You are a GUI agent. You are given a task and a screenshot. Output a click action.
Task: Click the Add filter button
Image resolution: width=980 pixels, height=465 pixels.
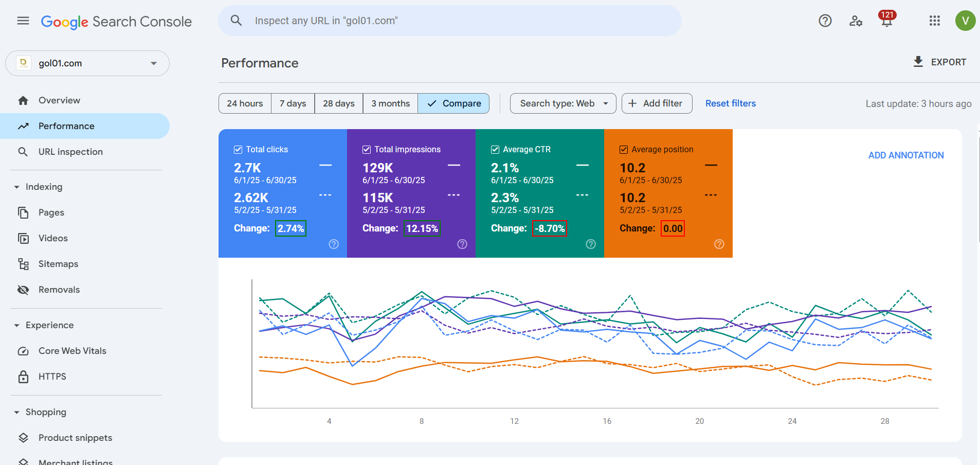tap(657, 103)
